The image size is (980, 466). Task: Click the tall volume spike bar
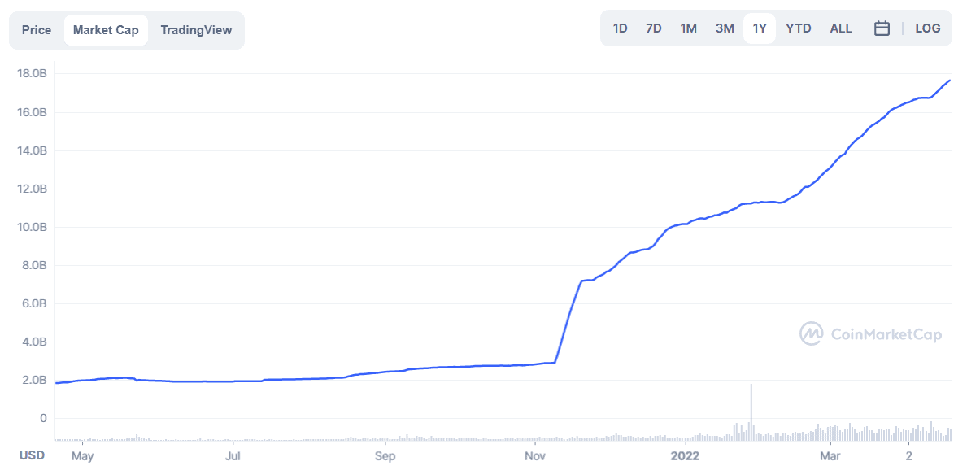[751, 412]
